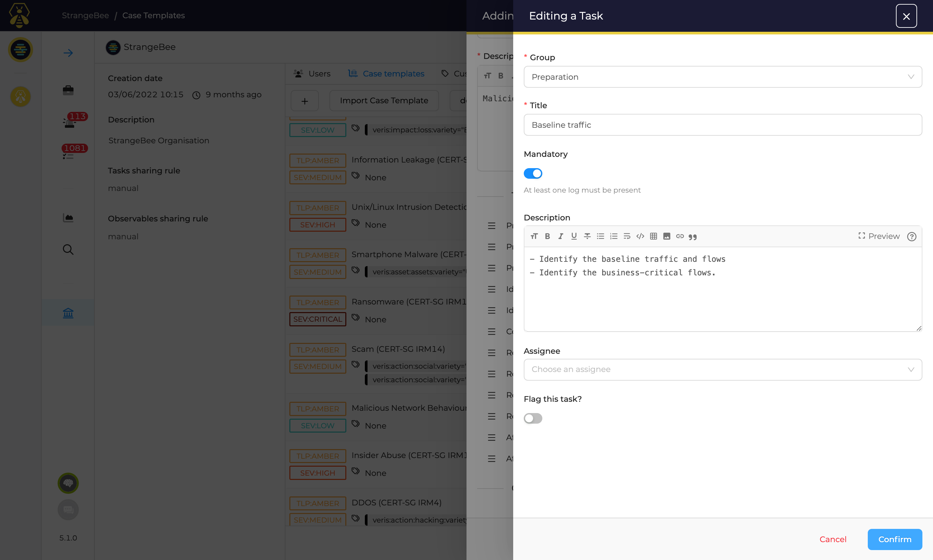The height and width of the screenshot is (560, 933).
Task: Click the Title input field
Action: [722, 125]
